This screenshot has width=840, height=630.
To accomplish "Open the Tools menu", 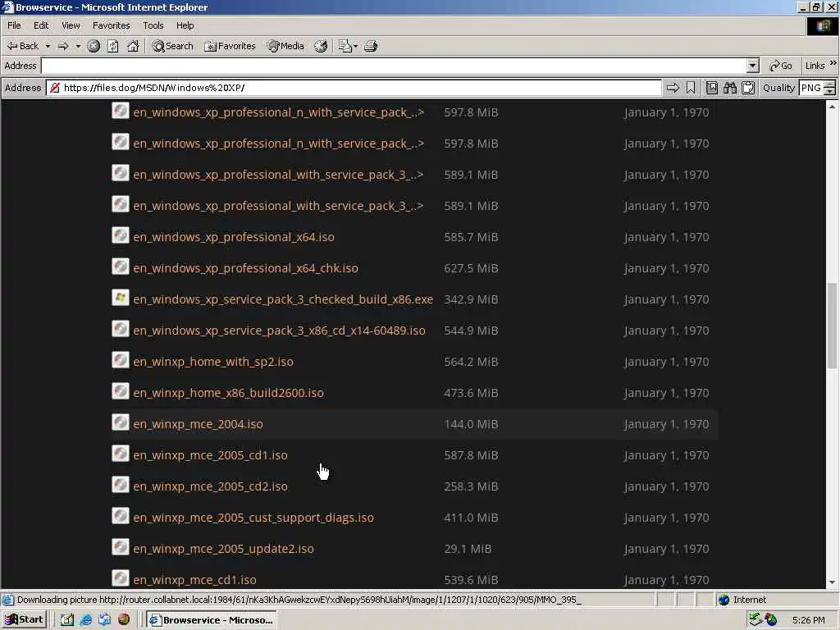I will point(153,25).
